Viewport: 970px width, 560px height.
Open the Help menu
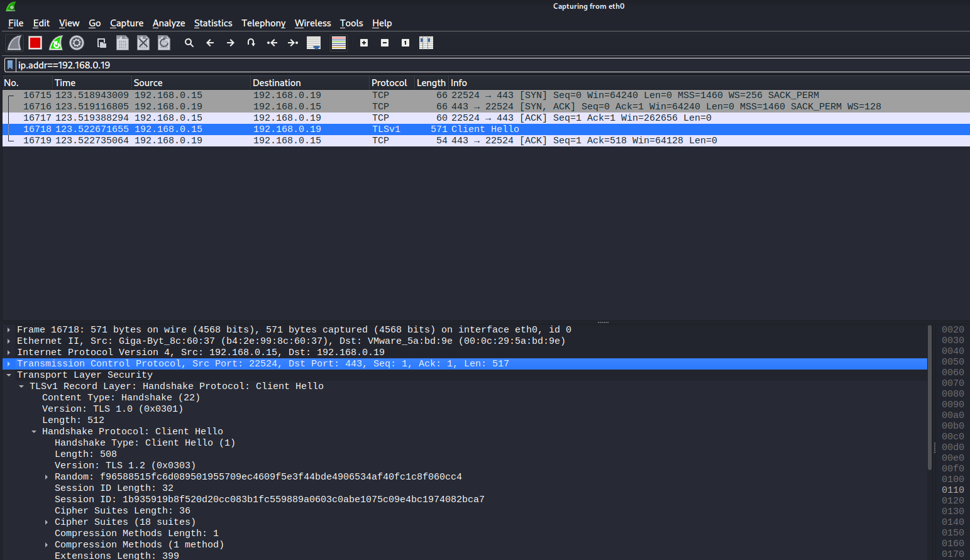382,23
